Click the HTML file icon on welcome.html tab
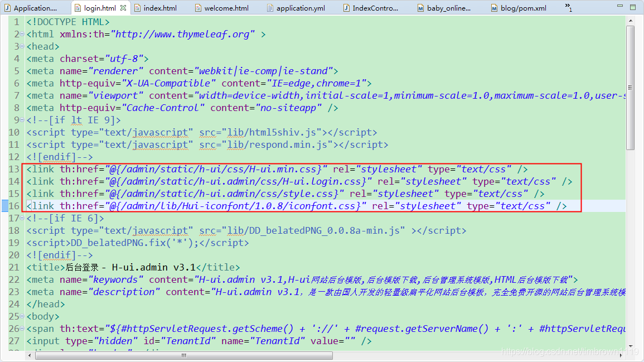Viewport: 644px width, 362px height. click(198, 8)
